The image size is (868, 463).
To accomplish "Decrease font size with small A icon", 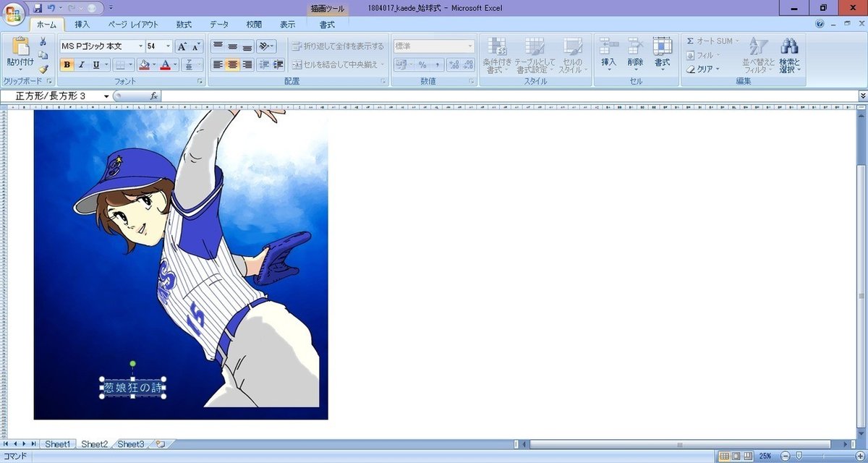I will 195,46.
